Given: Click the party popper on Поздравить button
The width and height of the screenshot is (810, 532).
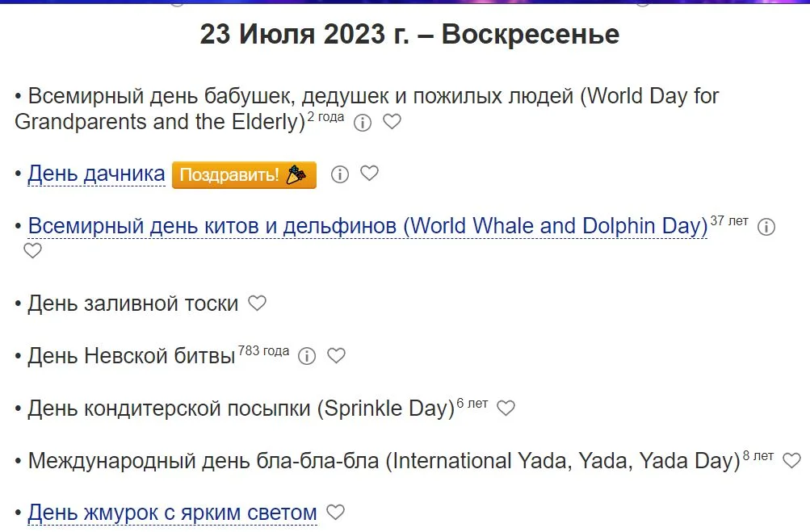Looking at the screenshot, I should click(296, 174).
